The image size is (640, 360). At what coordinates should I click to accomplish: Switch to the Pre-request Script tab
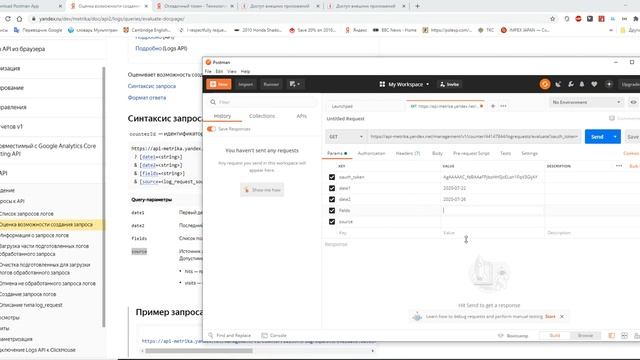471,153
